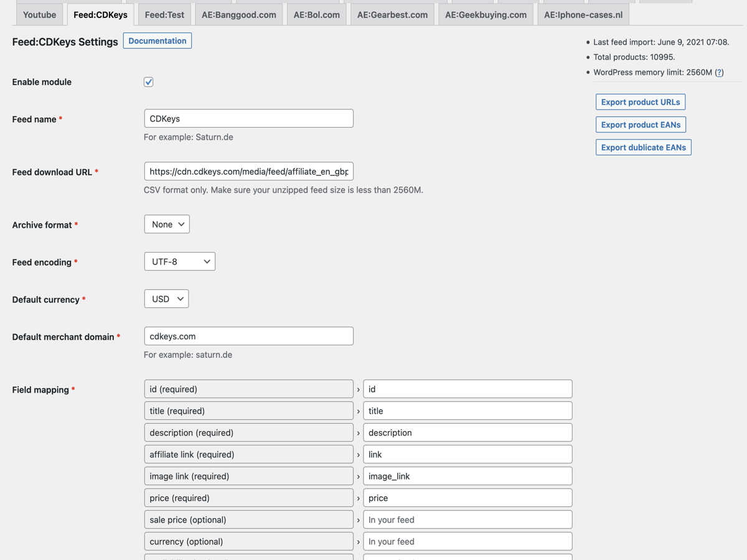Open the memory limit help (?) link

point(719,72)
